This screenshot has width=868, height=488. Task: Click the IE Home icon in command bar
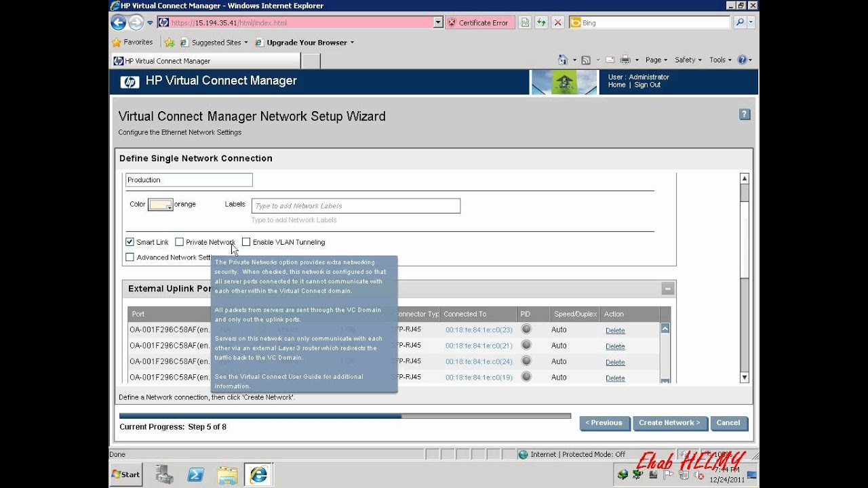[562, 60]
